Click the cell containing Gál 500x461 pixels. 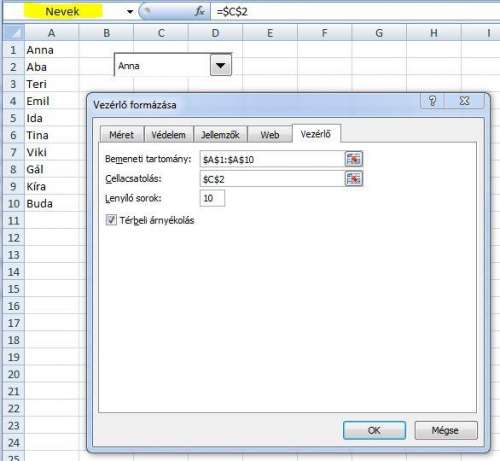click(52, 169)
